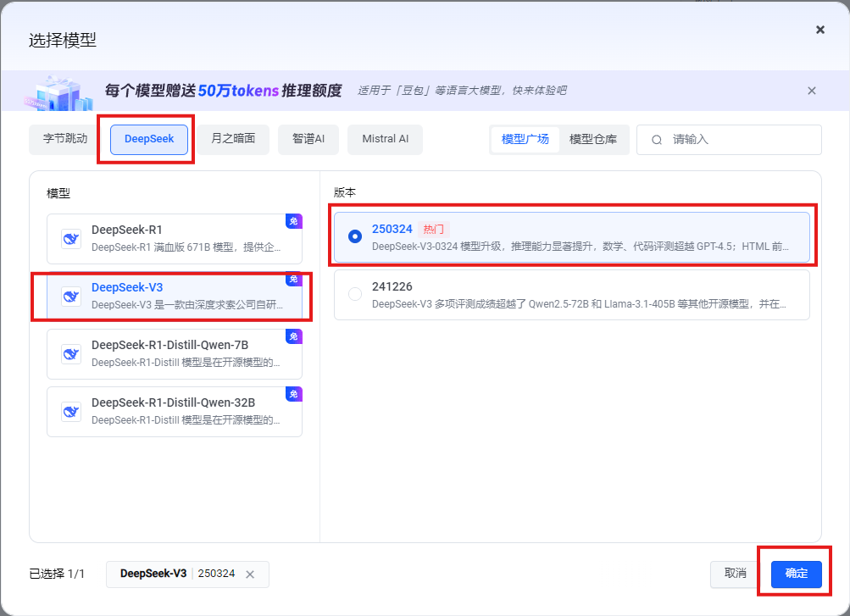This screenshot has width=850, height=616.
Task: Switch to 模型仓库 view
Action: tap(592, 139)
